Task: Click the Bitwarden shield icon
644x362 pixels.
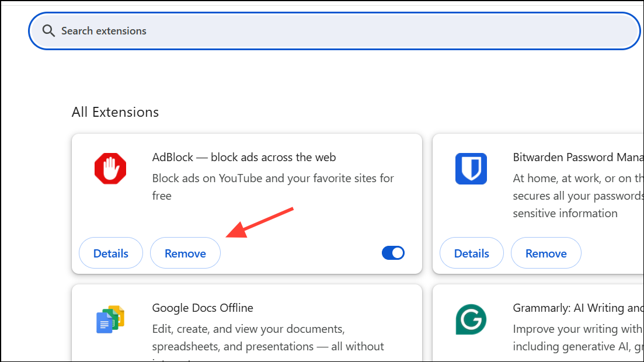Action: point(471,169)
